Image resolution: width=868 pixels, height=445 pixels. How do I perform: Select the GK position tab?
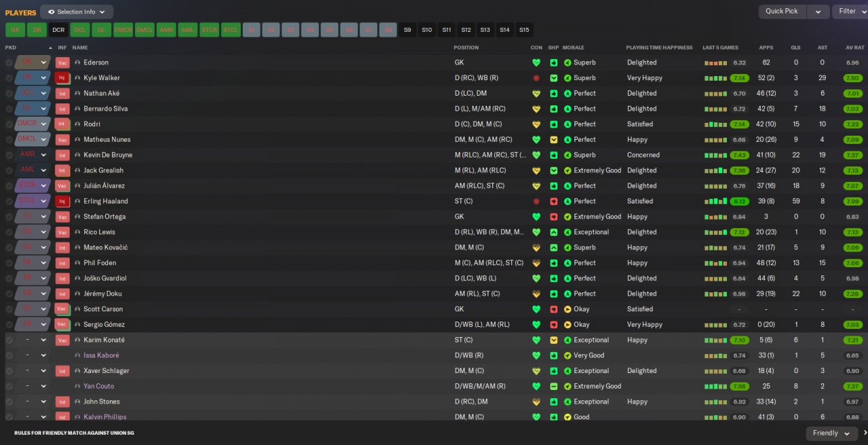coord(15,30)
